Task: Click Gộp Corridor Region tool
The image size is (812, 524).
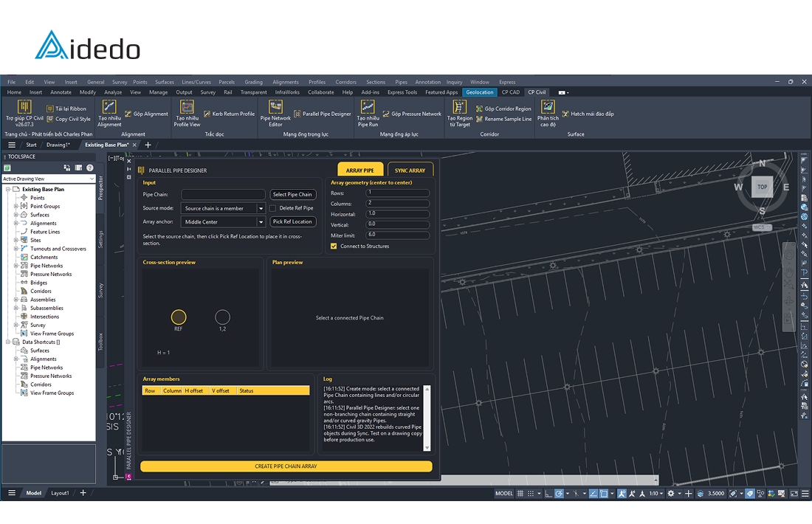Action: pyautogui.click(x=503, y=108)
